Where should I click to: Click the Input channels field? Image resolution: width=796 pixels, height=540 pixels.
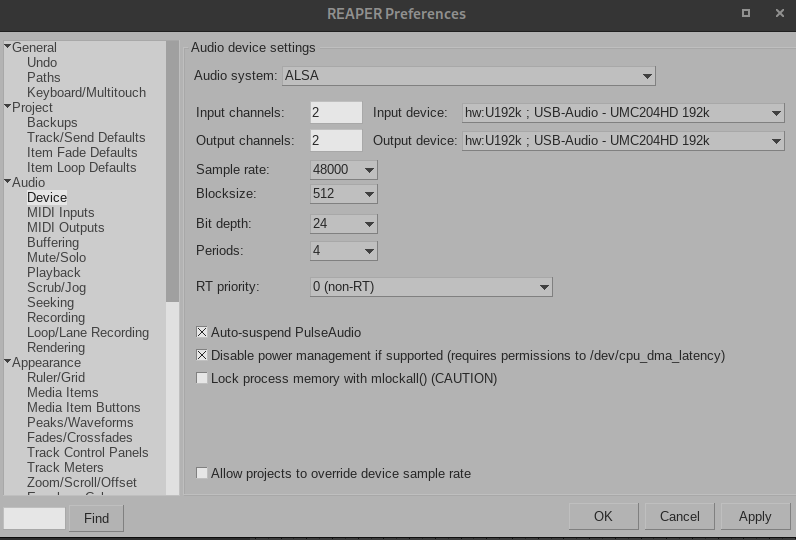[336, 113]
